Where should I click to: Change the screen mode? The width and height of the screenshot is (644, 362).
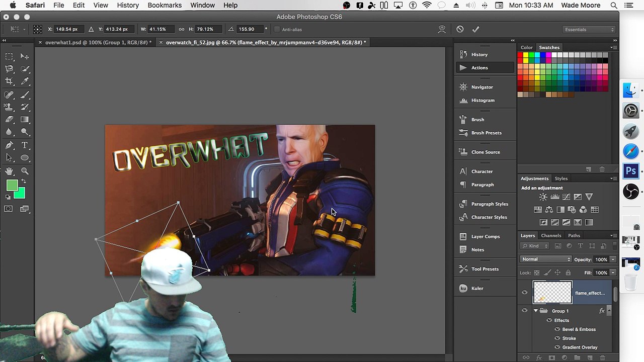click(25, 209)
